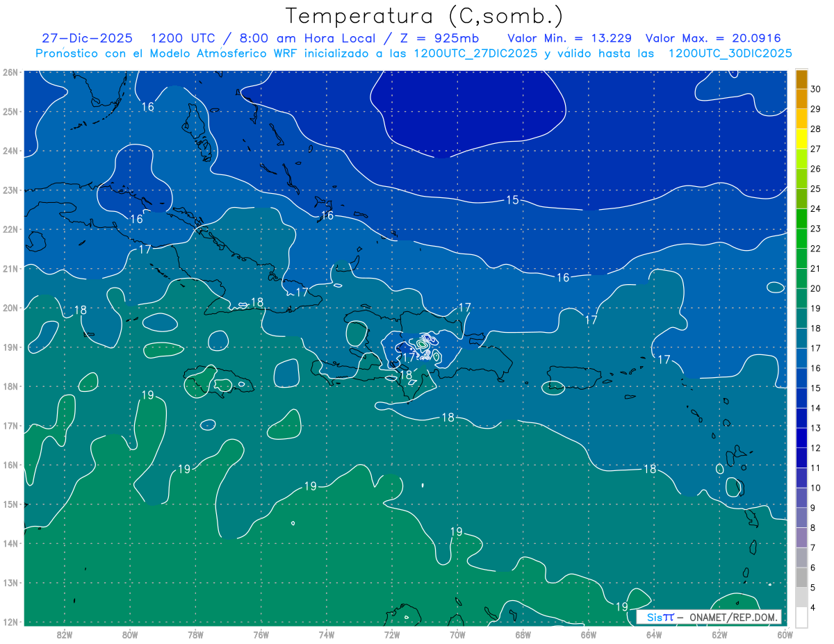The width and height of the screenshot is (834, 644).
Task: Click latitude axis label "13N"
Action: point(10,582)
